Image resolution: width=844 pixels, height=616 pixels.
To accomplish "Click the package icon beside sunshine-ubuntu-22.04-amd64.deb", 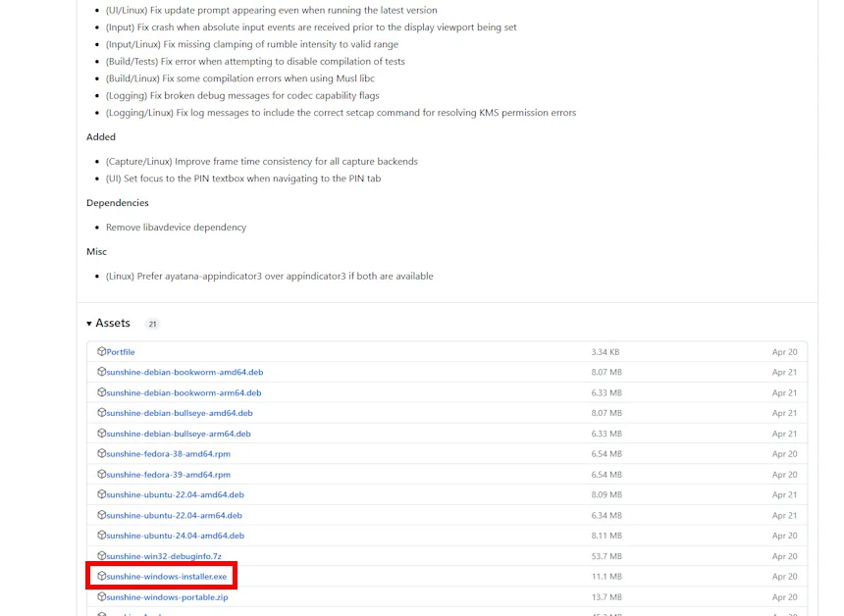I will 101,494.
